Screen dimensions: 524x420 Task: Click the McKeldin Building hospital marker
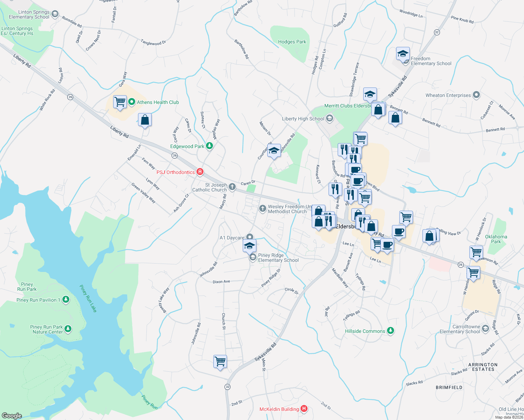click(x=304, y=408)
